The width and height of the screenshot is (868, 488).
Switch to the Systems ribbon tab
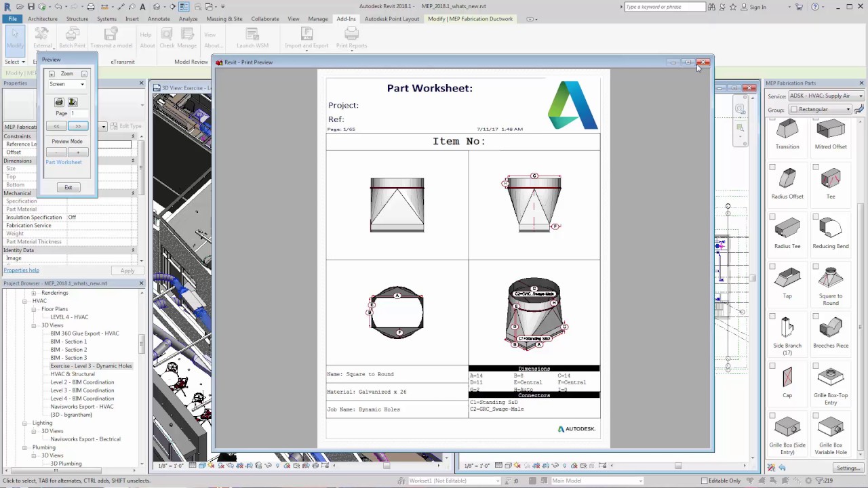pyautogui.click(x=106, y=19)
